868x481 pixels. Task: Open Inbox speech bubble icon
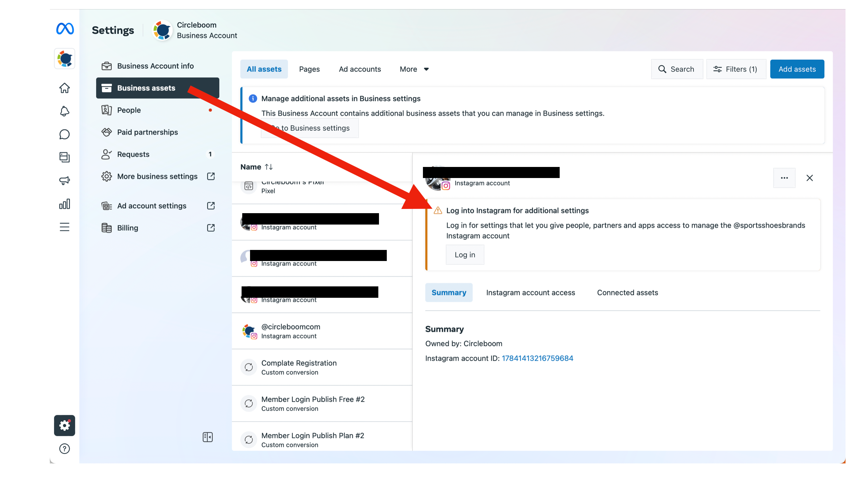click(x=65, y=134)
